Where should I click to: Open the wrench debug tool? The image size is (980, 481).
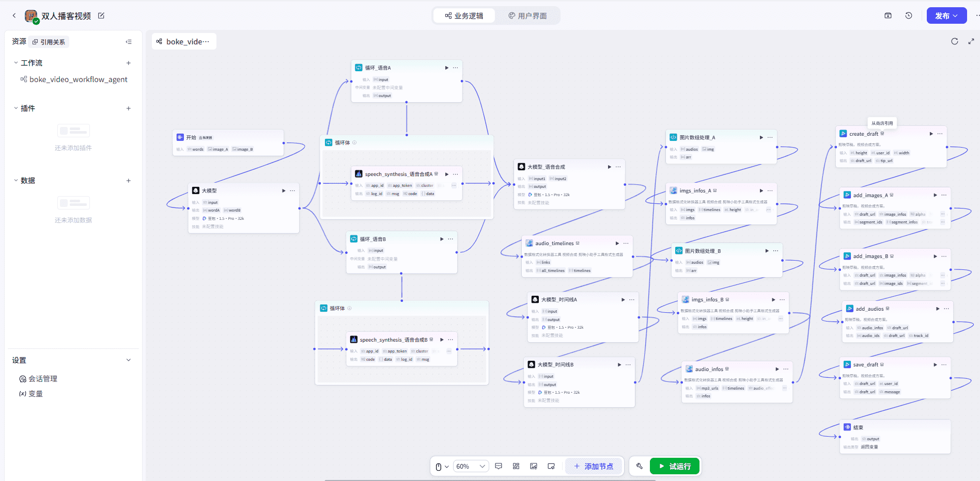[639, 466]
